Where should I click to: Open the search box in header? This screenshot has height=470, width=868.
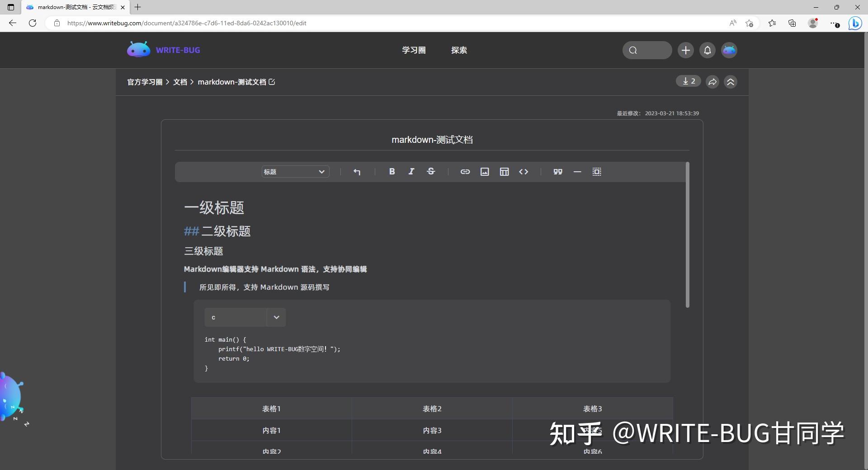[647, 50]
